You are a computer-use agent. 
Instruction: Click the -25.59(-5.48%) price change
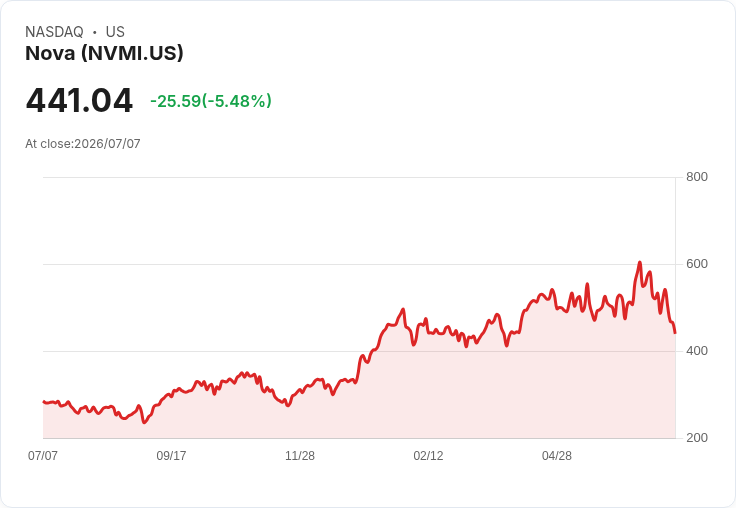pyautogui.click(x=211, y=101)
